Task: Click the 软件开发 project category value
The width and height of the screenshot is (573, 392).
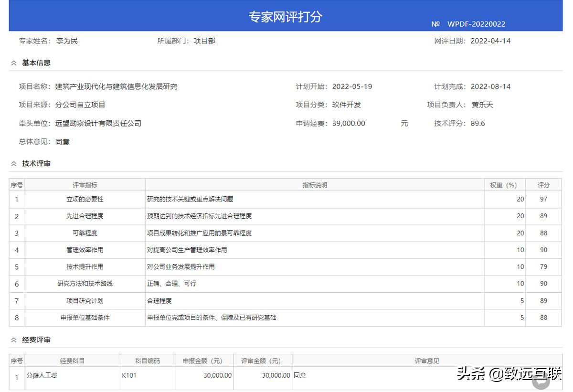Action: [x=346, y=105]
